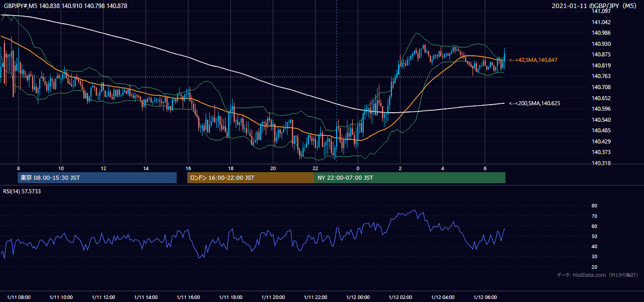
Task: Click price axis value 140.540
Action: [601, 120]
